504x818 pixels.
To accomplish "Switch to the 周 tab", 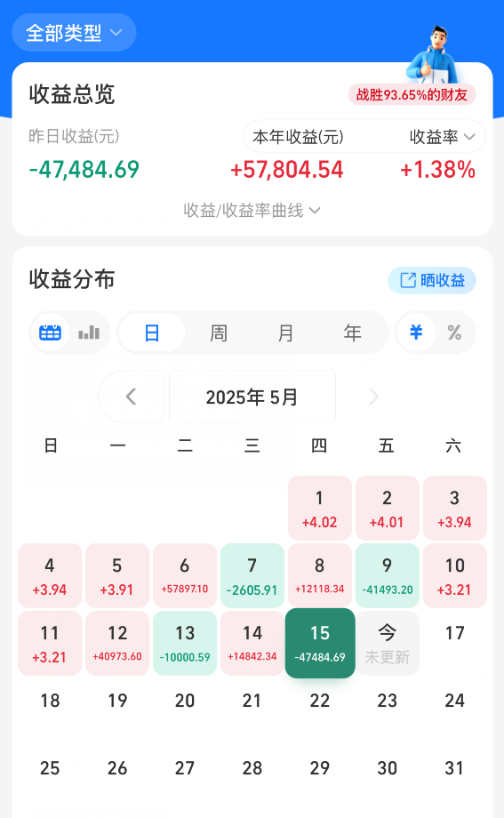I will [x=219, y=333].
